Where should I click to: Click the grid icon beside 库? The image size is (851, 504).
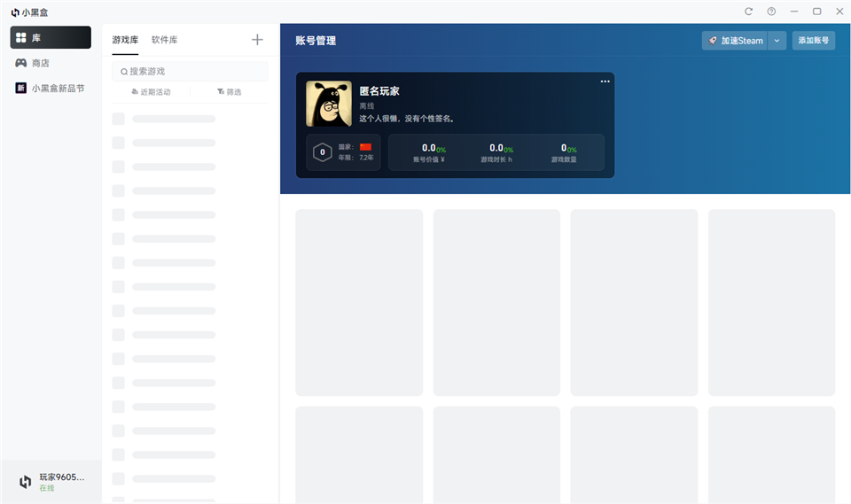pos(20,37)
